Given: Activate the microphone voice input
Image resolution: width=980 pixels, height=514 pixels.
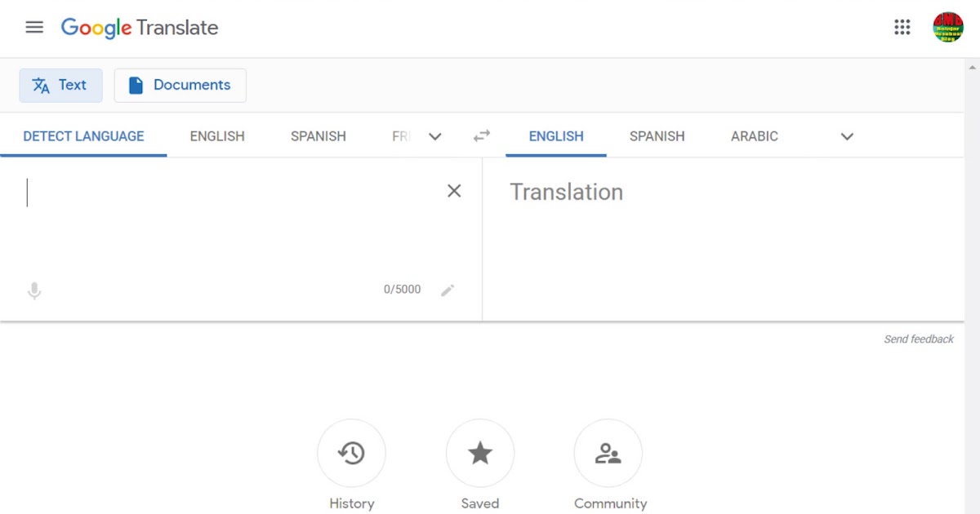Looking at the screenshot, I should [x=34, y=290].
